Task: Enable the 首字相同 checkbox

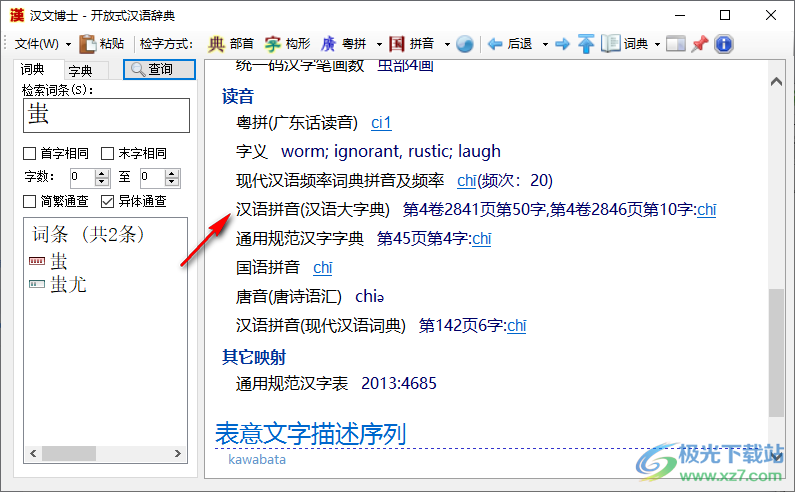Action: coord(29,153)
